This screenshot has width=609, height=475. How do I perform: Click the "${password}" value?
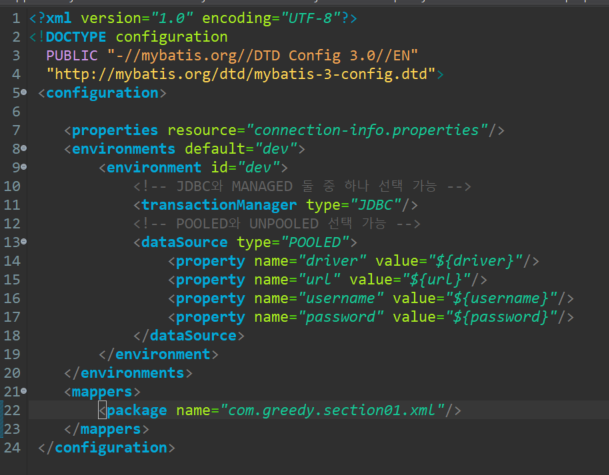point(501,317)
